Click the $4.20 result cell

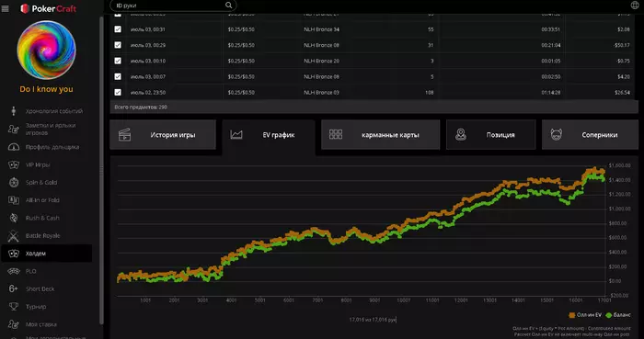624,76
